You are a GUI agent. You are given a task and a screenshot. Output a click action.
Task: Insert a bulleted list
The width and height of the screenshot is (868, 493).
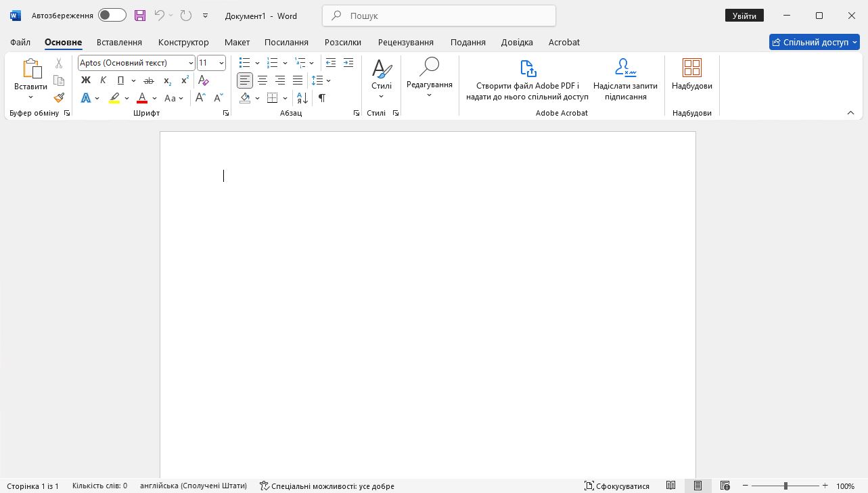pos(245,63)
